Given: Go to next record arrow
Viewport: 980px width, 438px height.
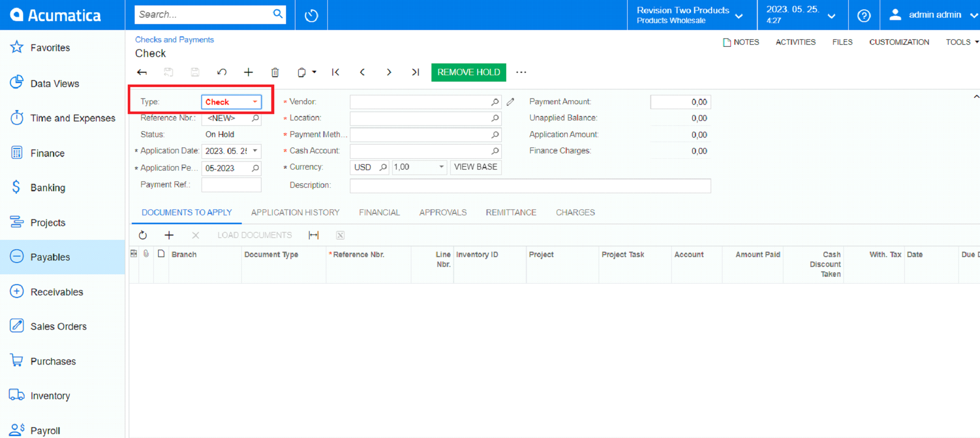Looking at the screenshot, I should pos(389,72).
